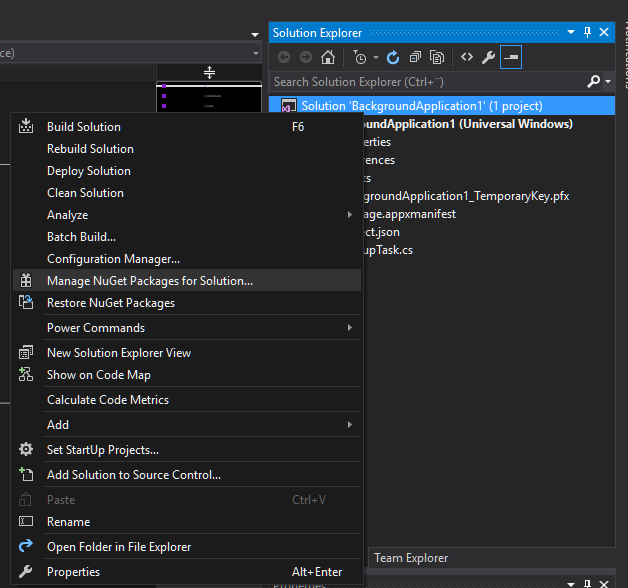Select the .json file in the tree

pyautogui.click(x=381, y=232)
